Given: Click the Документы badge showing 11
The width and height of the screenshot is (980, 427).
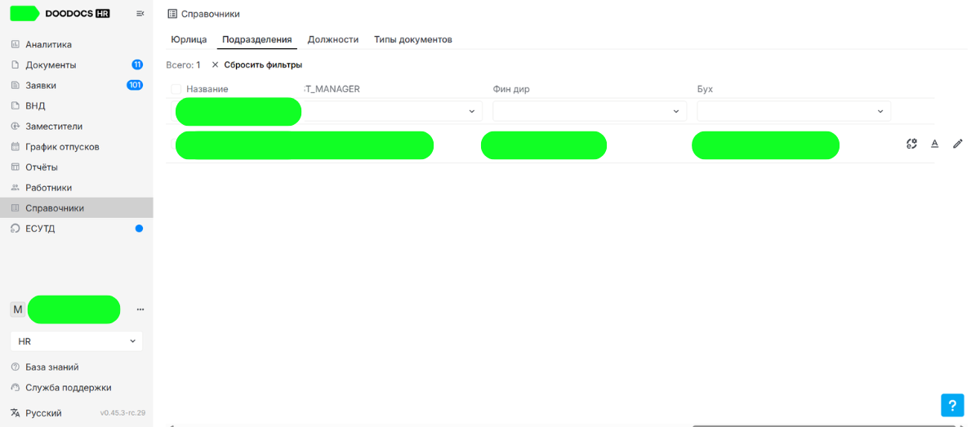Looking at the screenshot, I should (x=137, y=64).
